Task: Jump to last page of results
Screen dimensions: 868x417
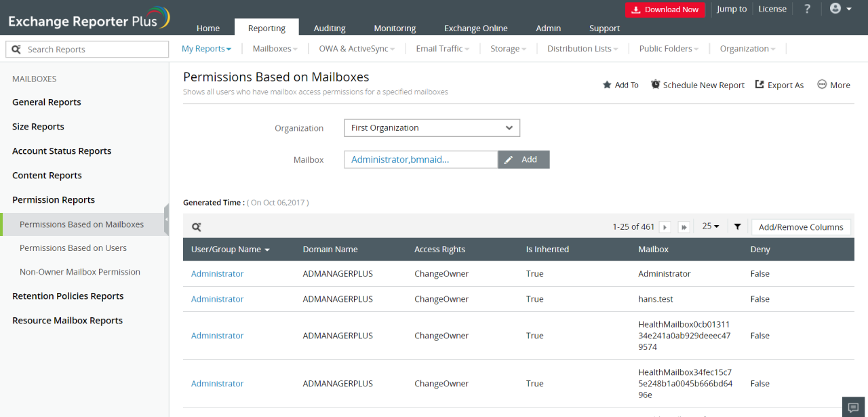Action: (684, 227)
